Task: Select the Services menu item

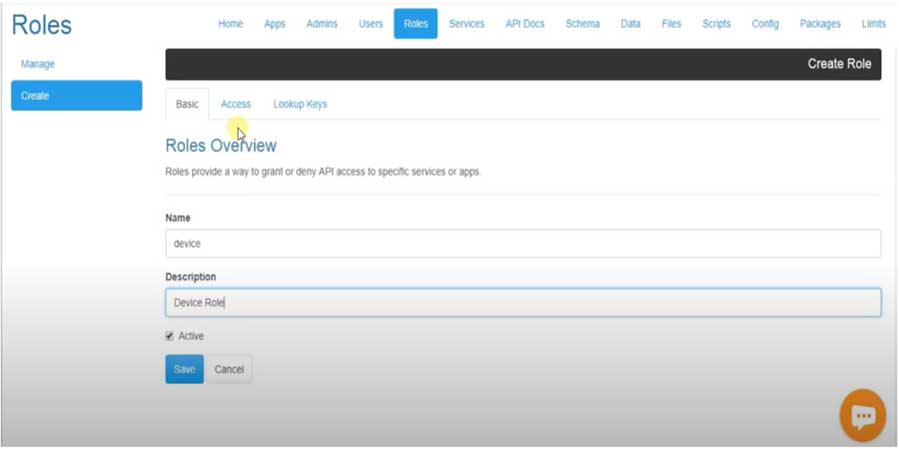Action: (x=466, y=24)
